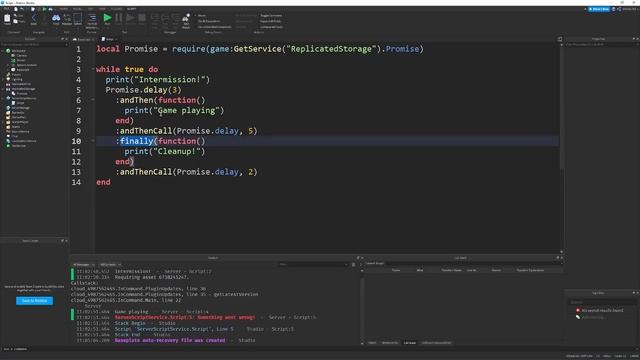Click the Back navigation arrow

[x=33, y=19]
